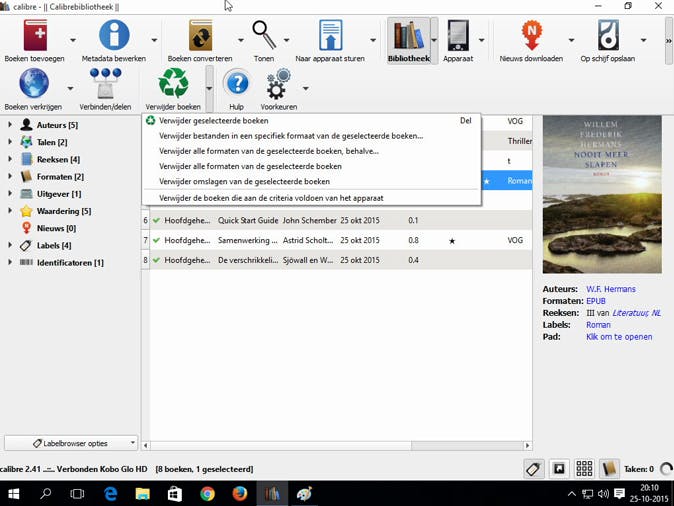Click Verbinden/delen toolbar icon
The width and height of the screenshot is (674, 506).
(105, 84)
